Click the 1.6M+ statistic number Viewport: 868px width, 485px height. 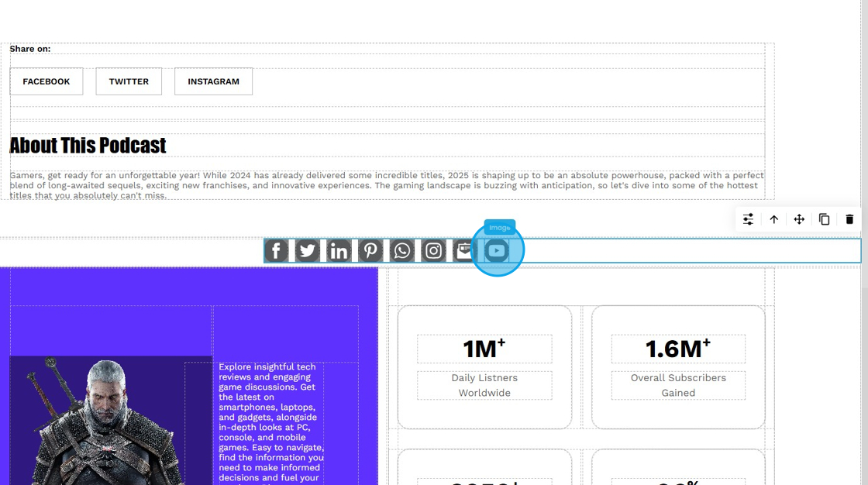point(678,349)
